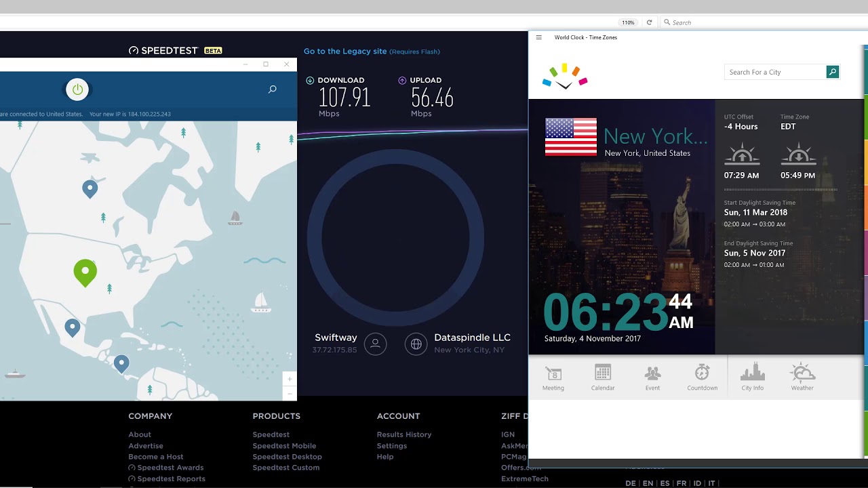Click the Download arrow icon
The image size is (868, 488).
click(310, 80)
